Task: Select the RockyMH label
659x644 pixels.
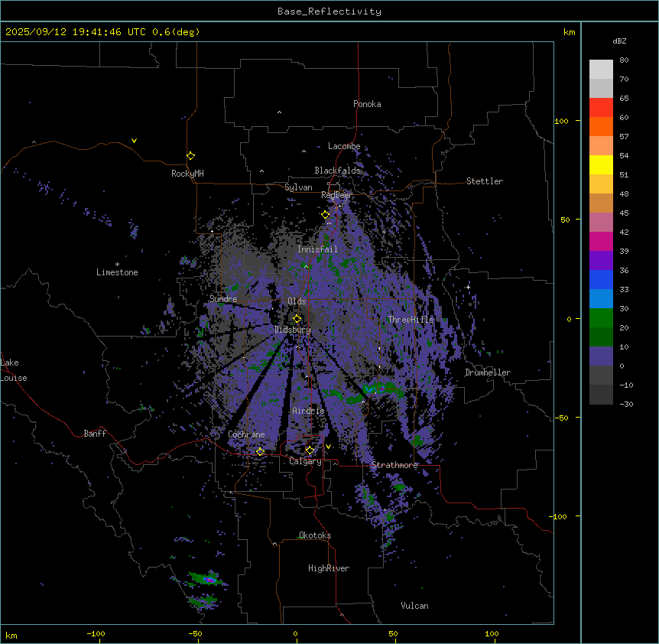Action: 187,174
